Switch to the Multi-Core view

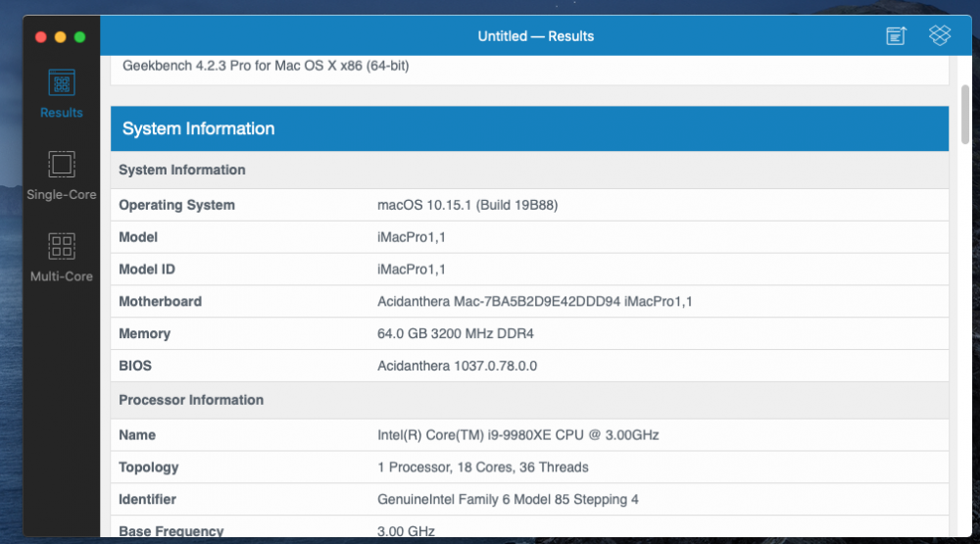pos(61,258)
